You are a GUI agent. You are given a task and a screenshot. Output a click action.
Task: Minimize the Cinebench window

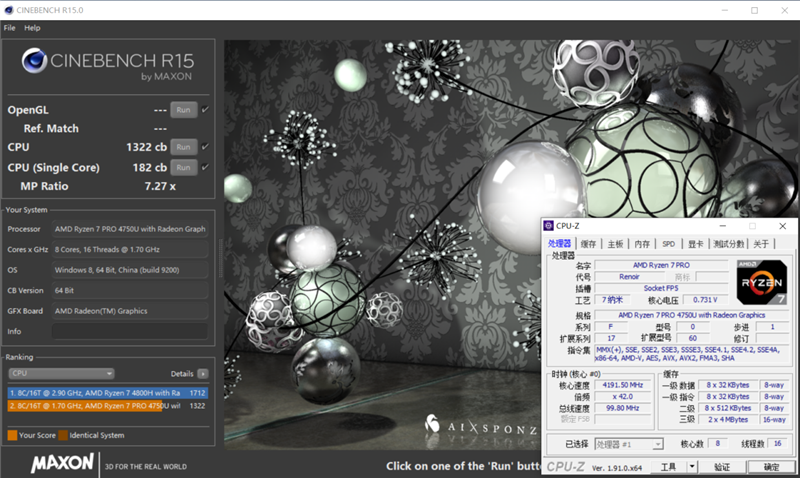click(x=725, y=10)
